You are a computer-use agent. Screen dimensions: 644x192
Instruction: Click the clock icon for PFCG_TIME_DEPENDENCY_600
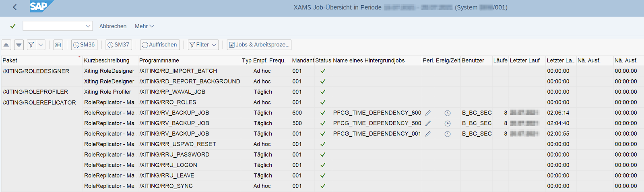point(448,113)
